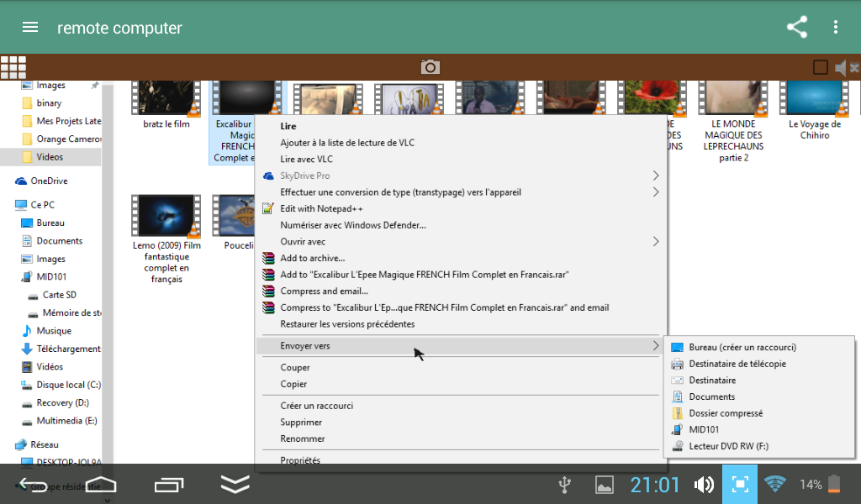Expand the Ouvrir avec submenu arrow
Screen dimensions: 861x504
(656, 241)
